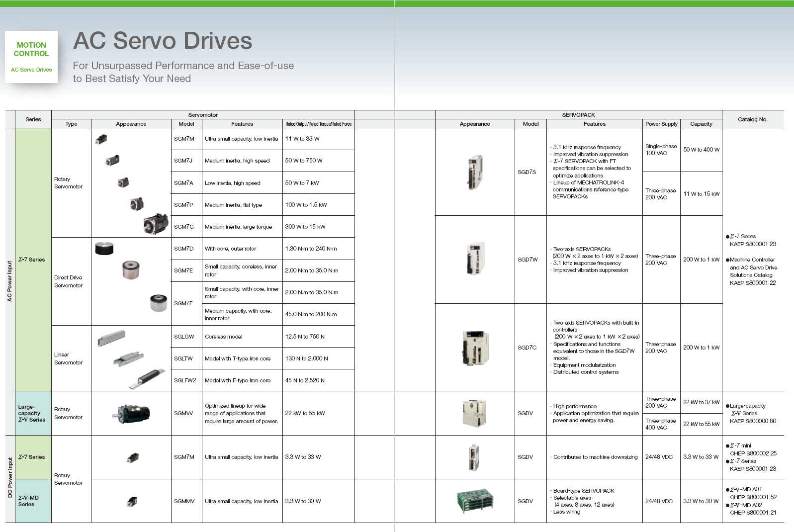Click the SGMMV small motor image

coord(132,501)
